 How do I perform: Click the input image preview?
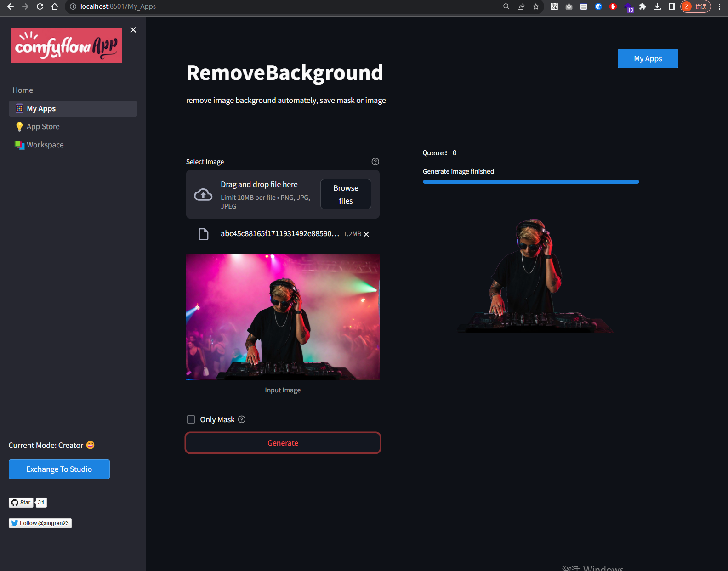283,317
